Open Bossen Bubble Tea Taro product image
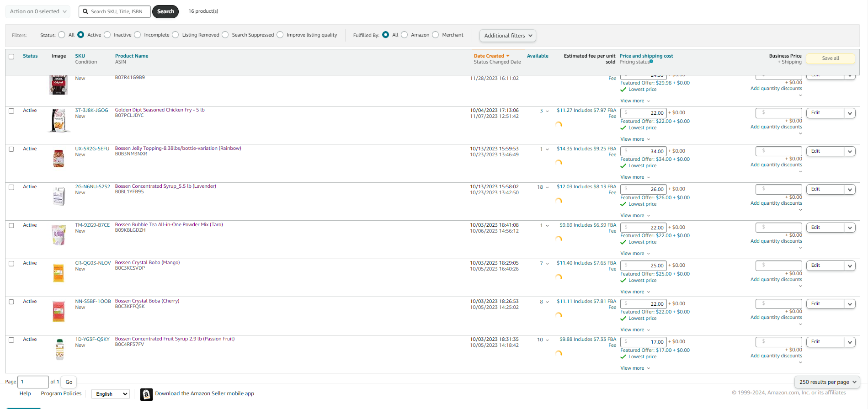 [x=59, y=235]
